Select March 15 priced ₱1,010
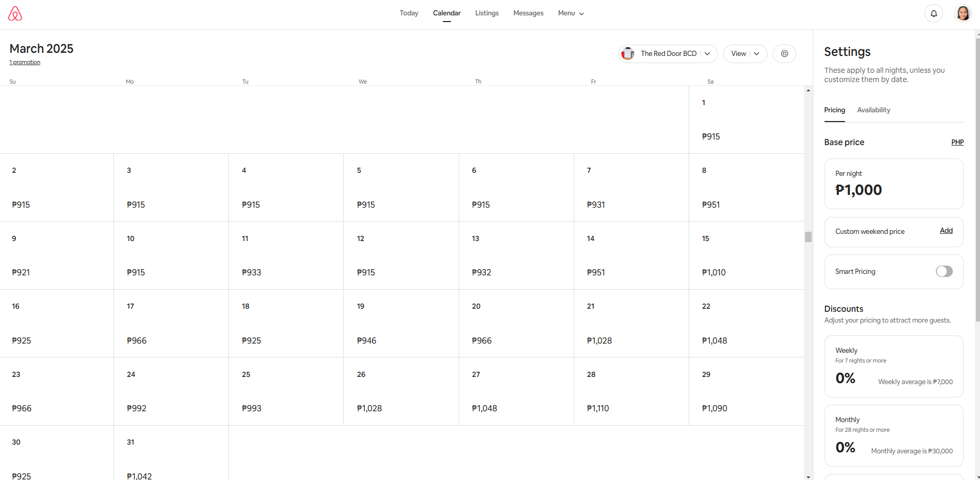 pyautogui.click(x=746, y=255)
